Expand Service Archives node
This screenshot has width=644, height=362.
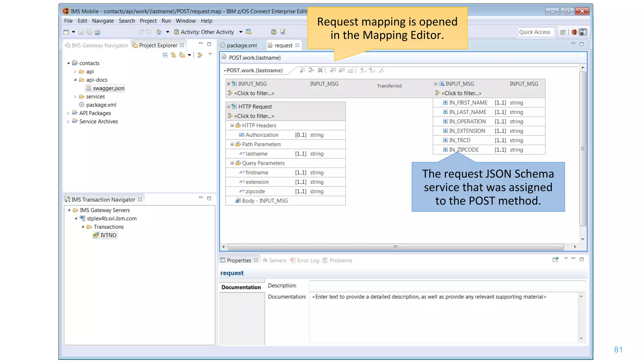pyautogui.click(x=68, y=122)
